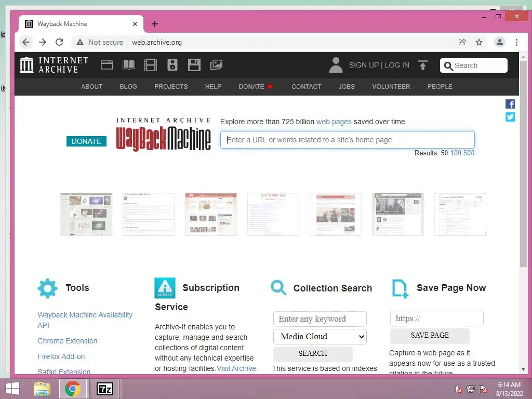The image size is (532, 399).
Task: Open the Internet Archive home logo
Action: click(54, 65)
